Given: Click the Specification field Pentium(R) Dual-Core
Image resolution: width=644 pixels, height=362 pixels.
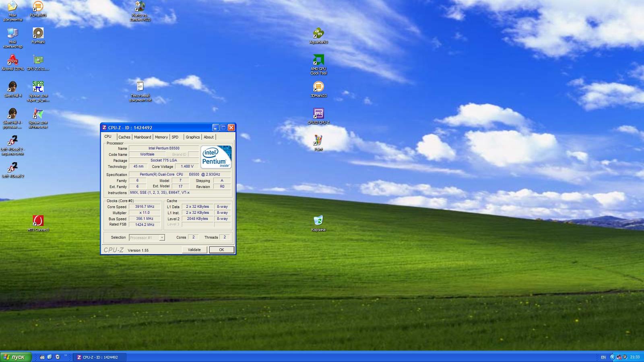Looking at the screenshot, I should coord(180,174).
